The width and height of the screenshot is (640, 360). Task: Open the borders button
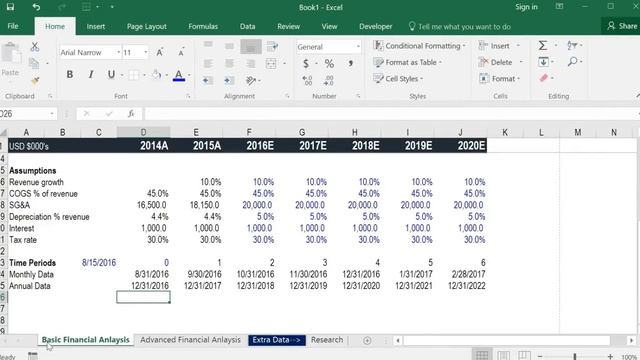point(133,75)
